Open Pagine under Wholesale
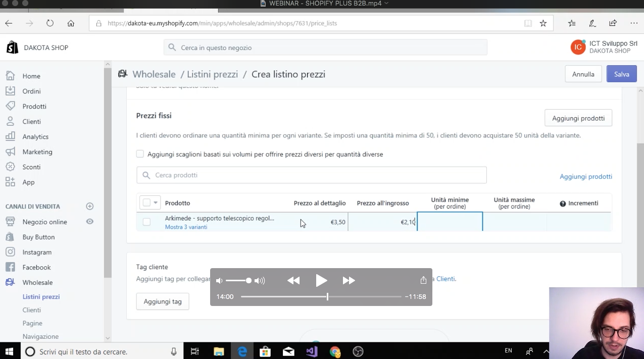Viewport: 644px width, 359px height. coord(32,323)
